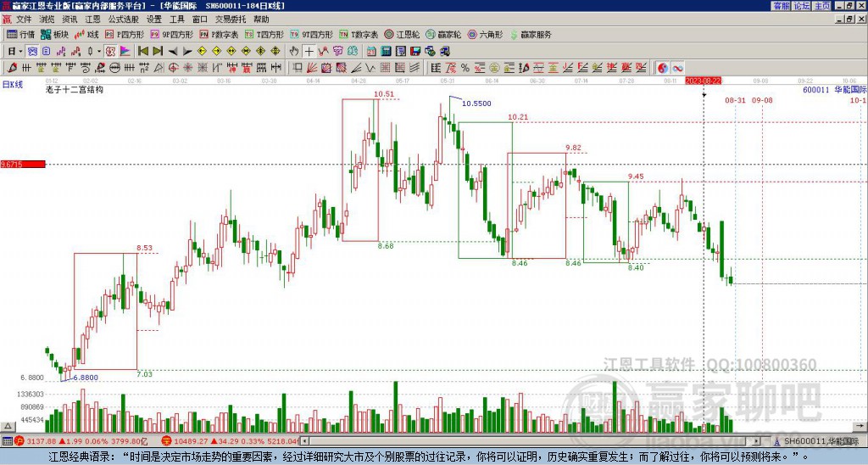Viewport: 868px width, 465px height.
Task: Jump to last bar with green skip-forward arrow
Action: pos(158,52)
